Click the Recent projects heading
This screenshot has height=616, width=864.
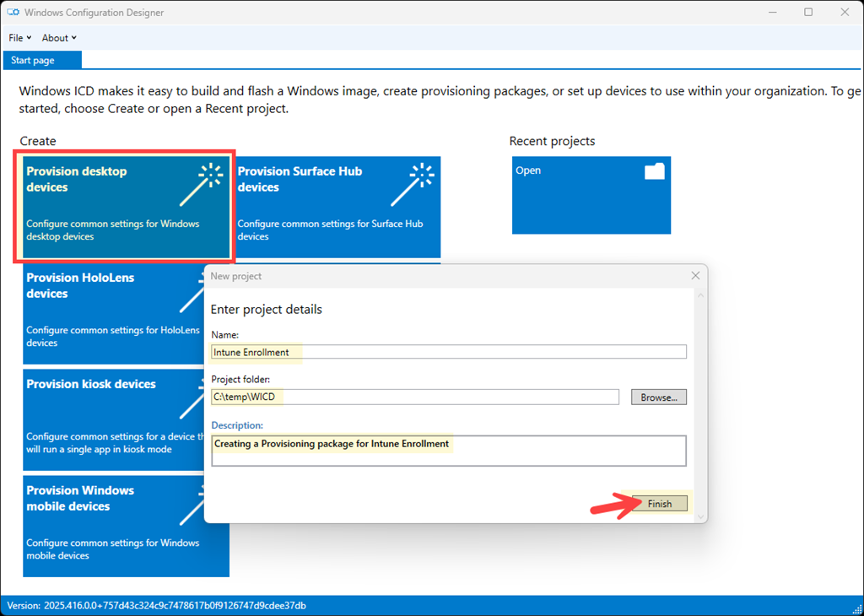click(552, 141)
